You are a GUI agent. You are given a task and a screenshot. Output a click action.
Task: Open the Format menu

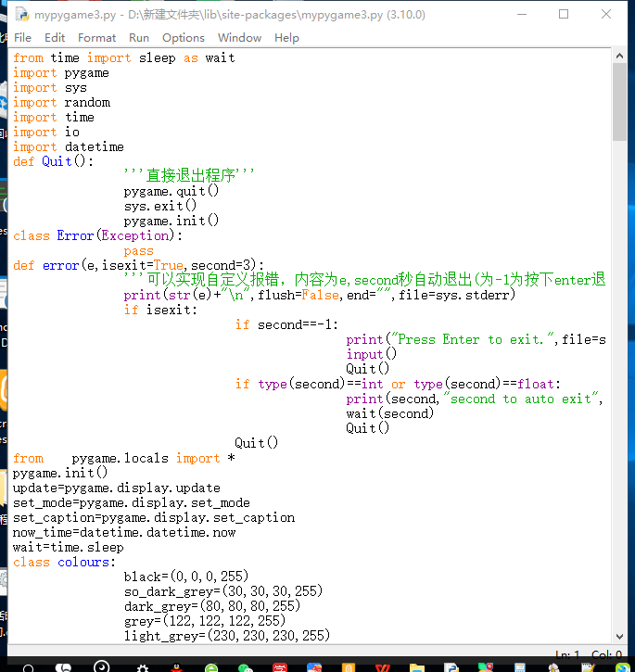(97, 38)
